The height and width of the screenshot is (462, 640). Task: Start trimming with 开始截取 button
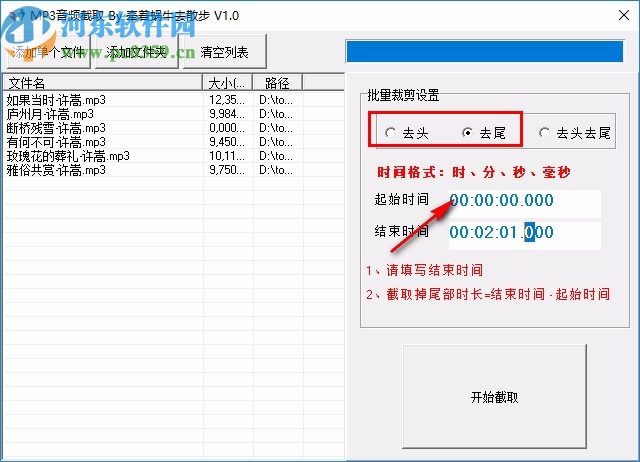coord(494,397)
